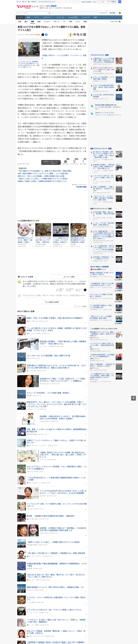Image resolution: width=138 pixels, height=644 pixels.
Task: Click マイページ button
Action: (x=103, y=13)
